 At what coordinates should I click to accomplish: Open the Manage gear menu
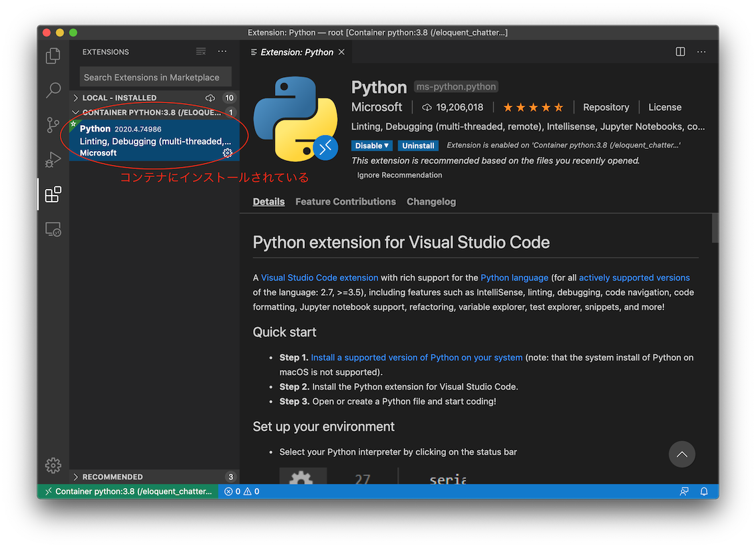pos(53,466)
